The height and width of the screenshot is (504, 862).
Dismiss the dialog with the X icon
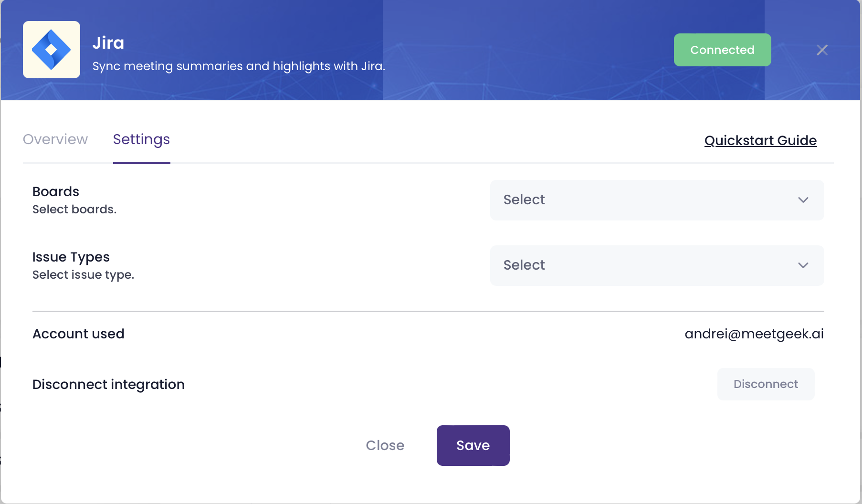tap(822, 50)
